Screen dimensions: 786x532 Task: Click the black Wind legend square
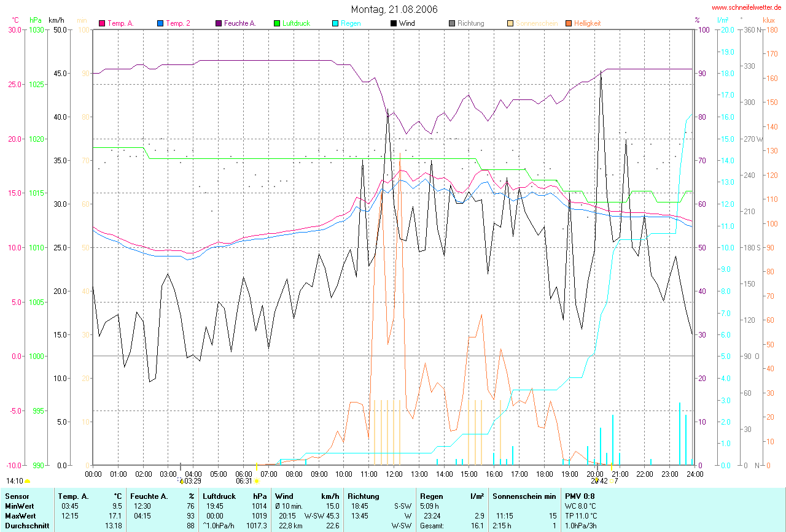[x=394, y=23]
